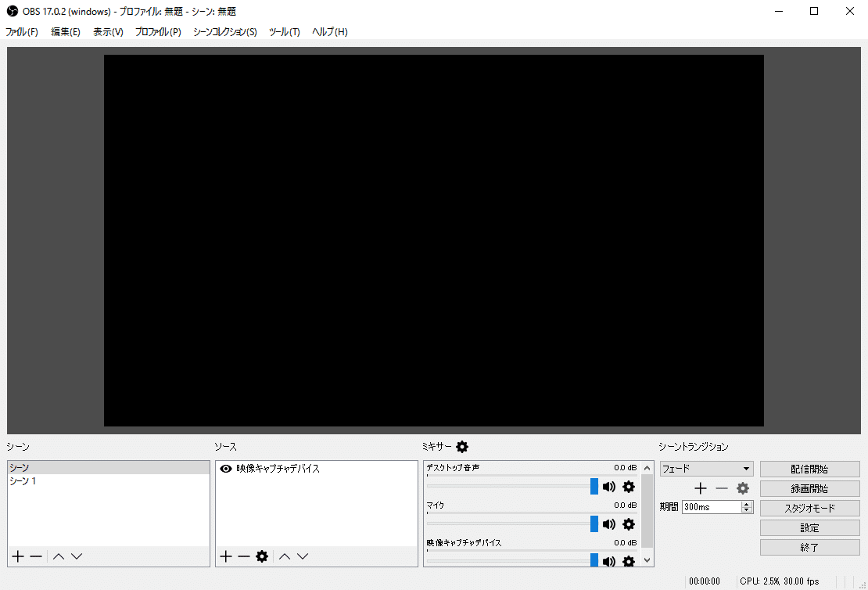Screen dimensions: 868x590
Task: Open ファイル(F) menu
Action: 22,31
